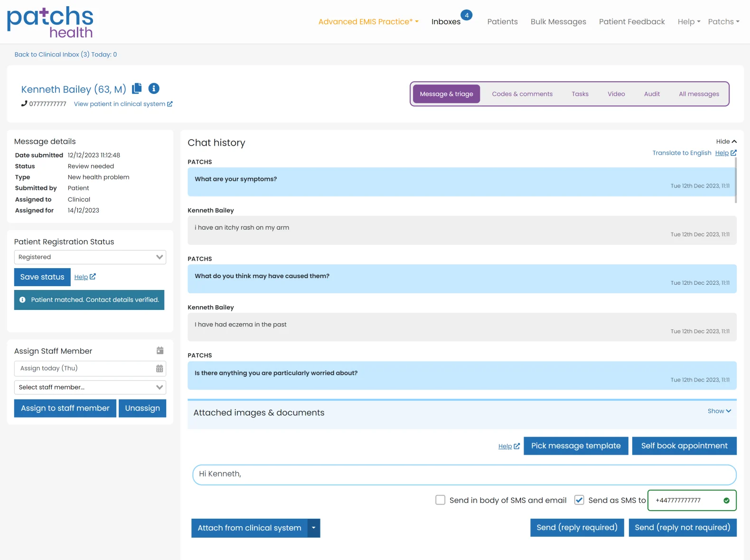Show attached images and documents
The image size is (750, 560).
point(719,411)
